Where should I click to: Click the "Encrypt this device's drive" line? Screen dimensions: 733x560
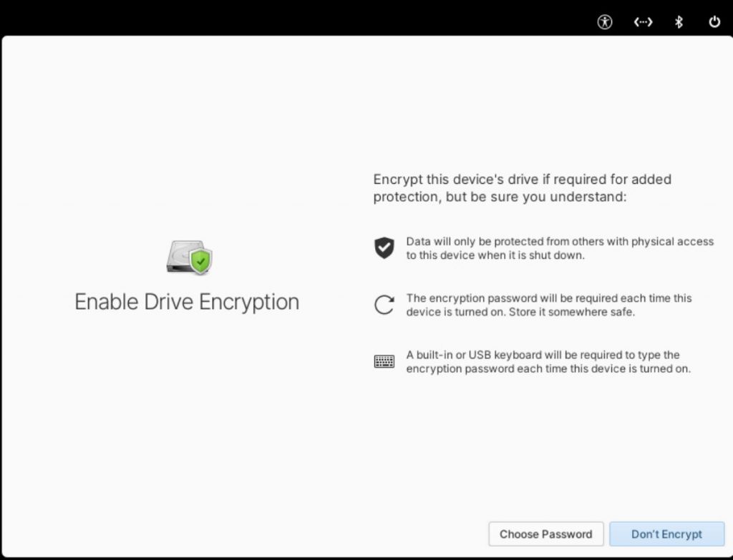pyautogui.click(x=523, y=179)
